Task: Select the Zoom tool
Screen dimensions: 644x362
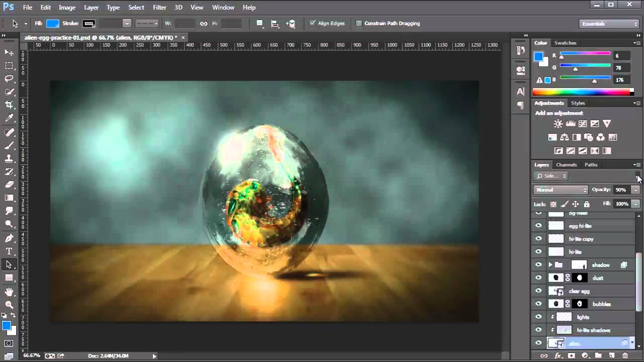Action: coord(9,305)
